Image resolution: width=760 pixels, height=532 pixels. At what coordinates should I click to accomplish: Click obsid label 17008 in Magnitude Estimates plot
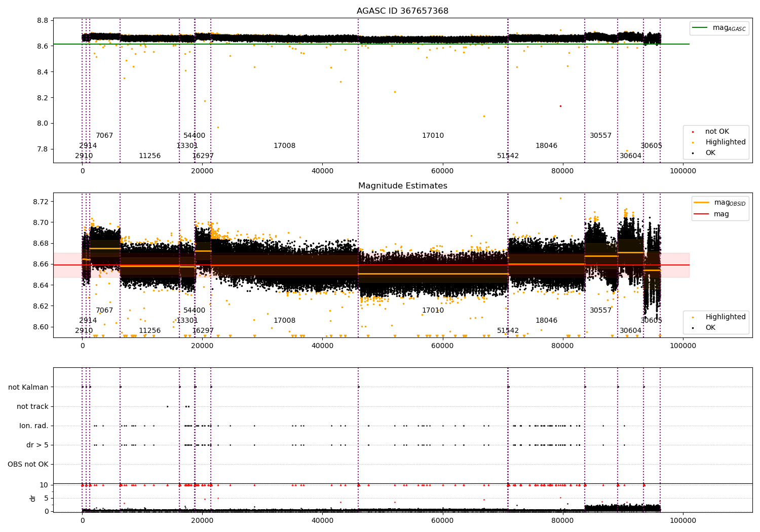click(x=285, y=321)
